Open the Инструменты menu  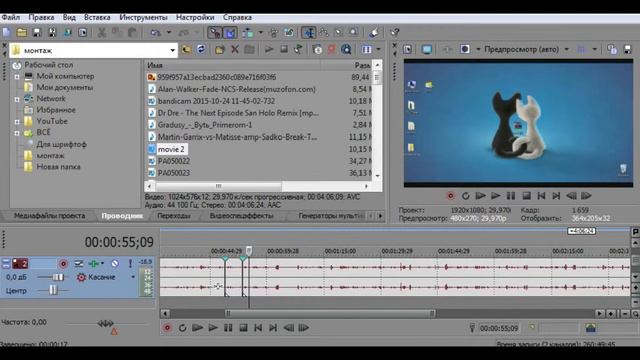click(143, 18)
